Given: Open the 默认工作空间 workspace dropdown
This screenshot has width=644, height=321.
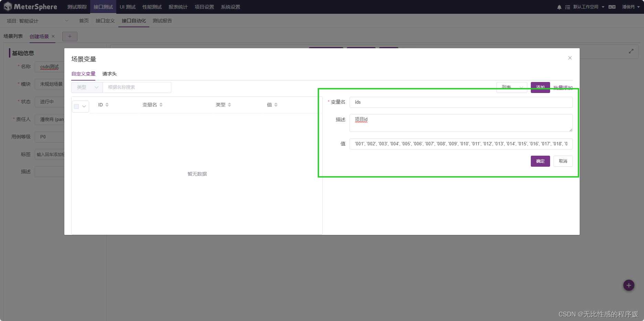Looking at the screenshot, I should pyautogui.click(x=589, y=7).
